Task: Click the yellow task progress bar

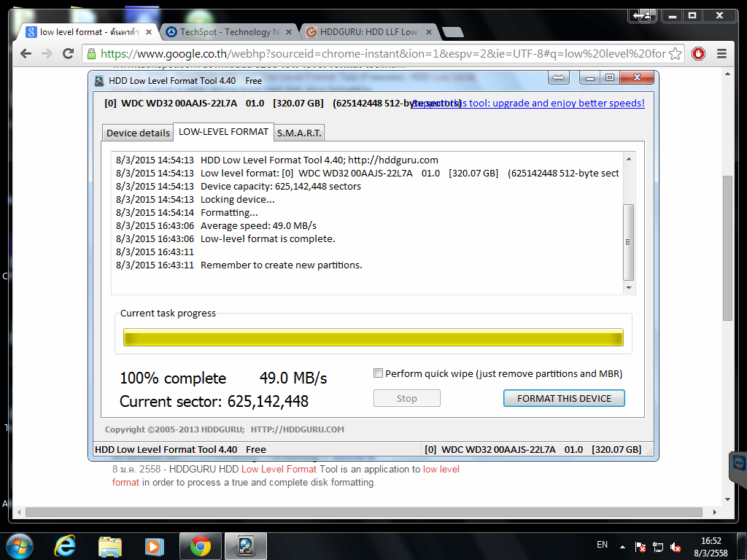Action: 373,337
